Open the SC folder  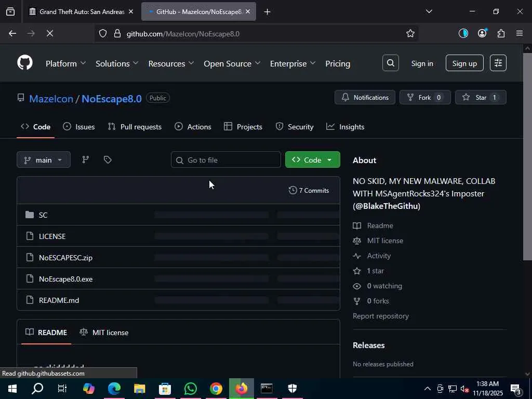(x=43, y=215)
